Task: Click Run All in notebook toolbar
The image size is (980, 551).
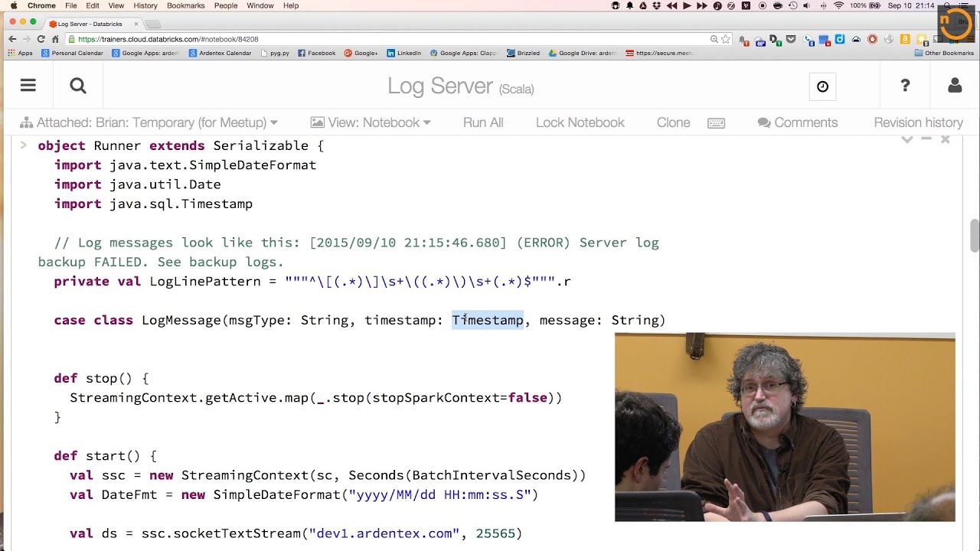Action: pyautogui.click(x=483, y=122)
